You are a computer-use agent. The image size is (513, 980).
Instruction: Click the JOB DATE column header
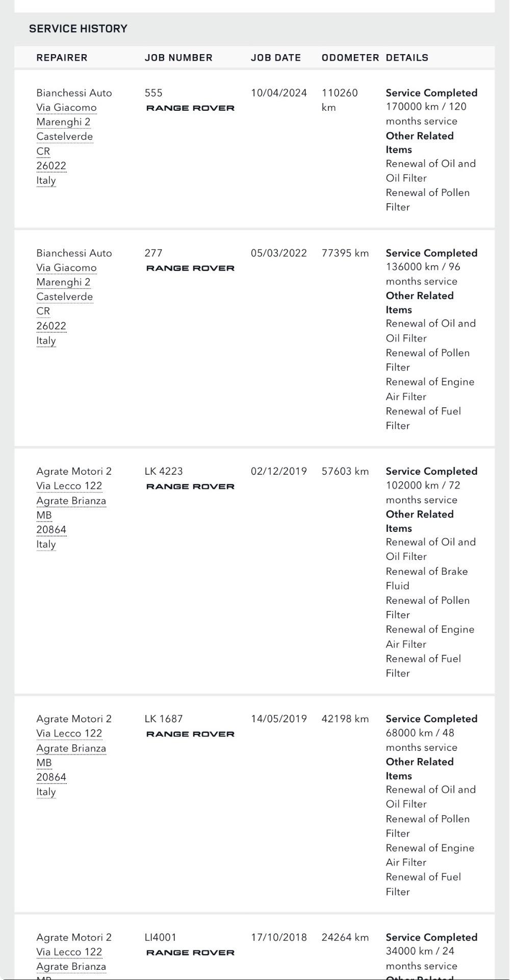coord(275,58)
